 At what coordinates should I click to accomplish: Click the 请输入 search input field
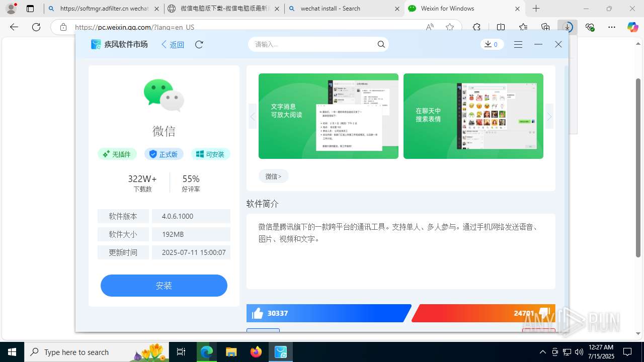[x=313, y=44]
